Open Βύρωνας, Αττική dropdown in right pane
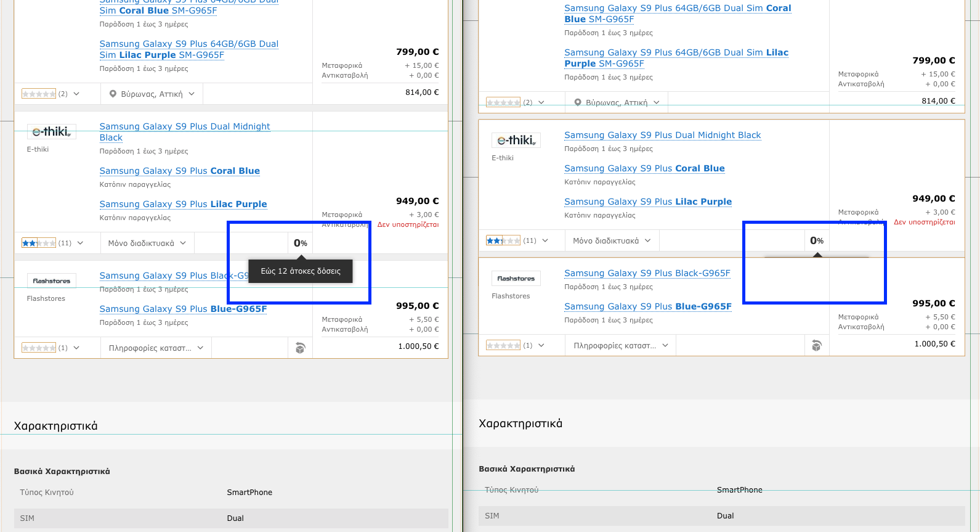 (617, 102)
